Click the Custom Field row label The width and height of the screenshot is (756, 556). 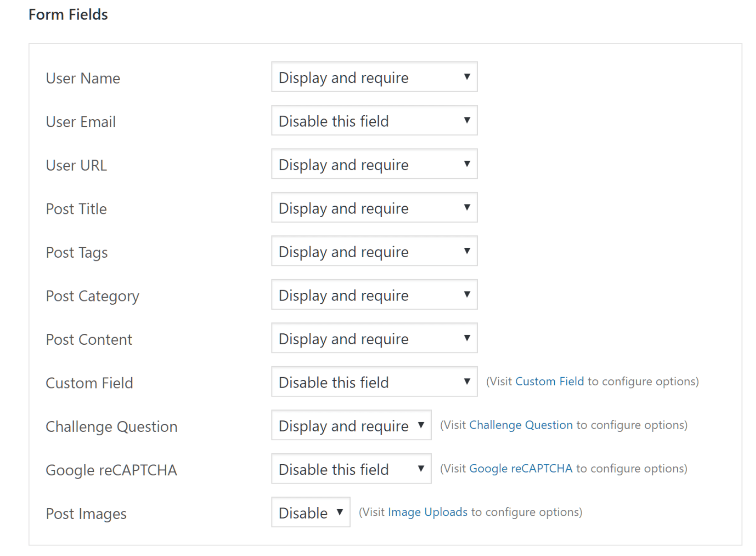point(89,383)
